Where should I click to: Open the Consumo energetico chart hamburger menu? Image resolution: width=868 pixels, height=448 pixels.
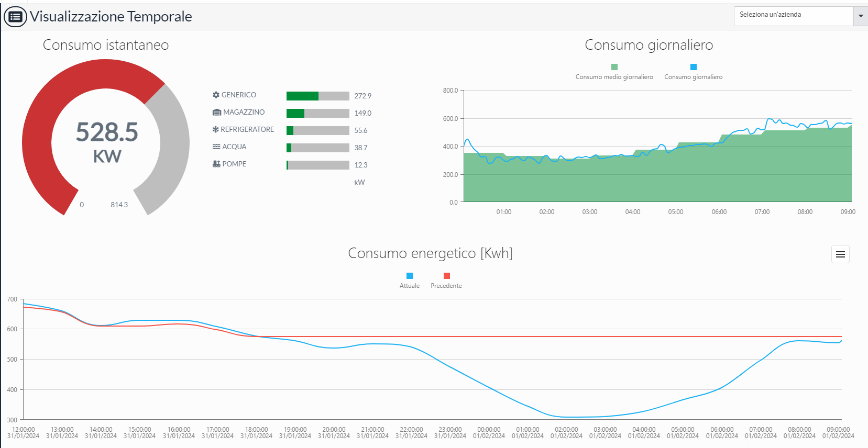coord(840,254)
